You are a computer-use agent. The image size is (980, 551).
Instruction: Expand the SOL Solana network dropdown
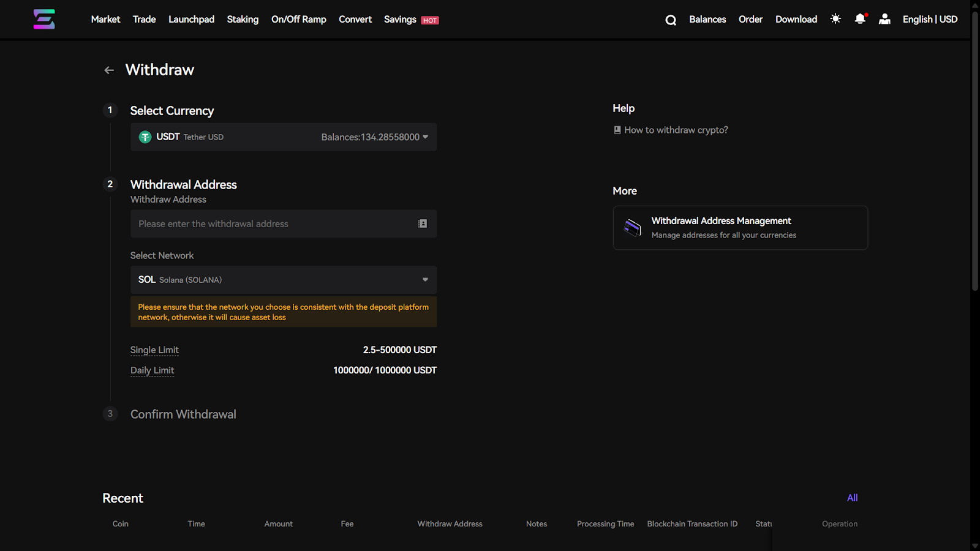click(x=425, y=280)
